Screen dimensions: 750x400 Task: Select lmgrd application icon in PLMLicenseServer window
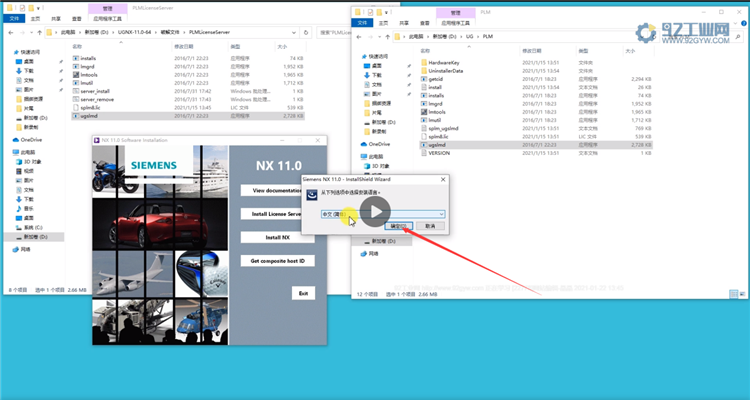coord(76,67)
